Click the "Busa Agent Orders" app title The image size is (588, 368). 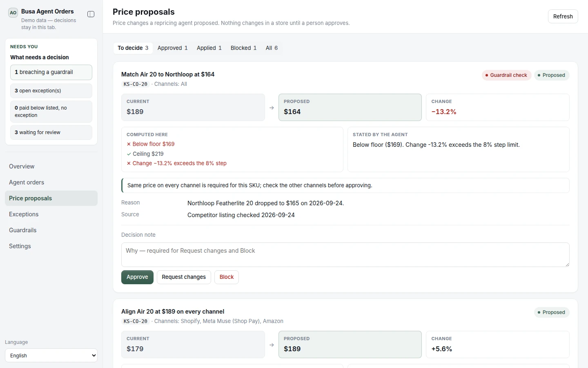click(x=47, y=11)
